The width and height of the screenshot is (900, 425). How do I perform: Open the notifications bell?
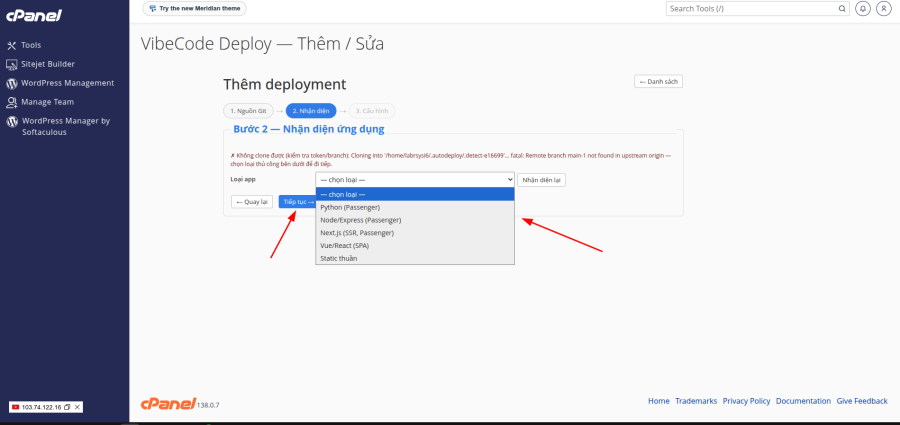[862, 9]
